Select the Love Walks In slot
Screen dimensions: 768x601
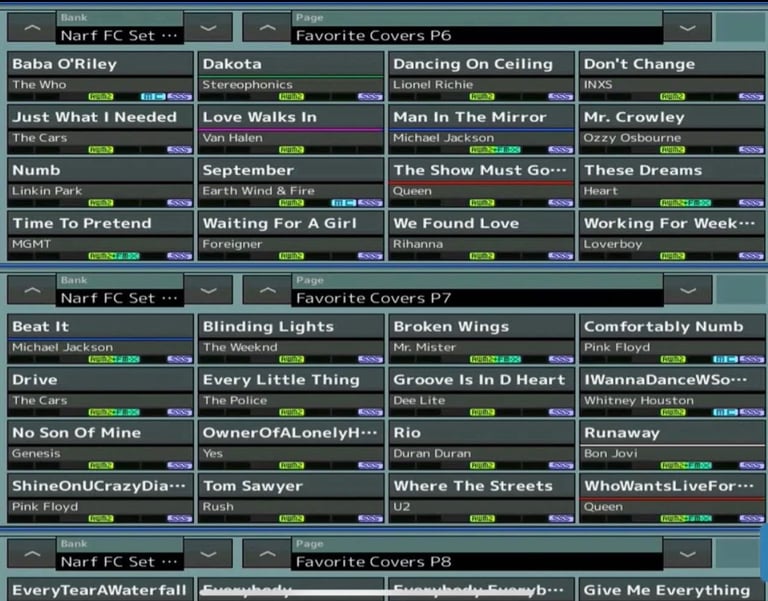pyautogui.click(x=291, y=130)
